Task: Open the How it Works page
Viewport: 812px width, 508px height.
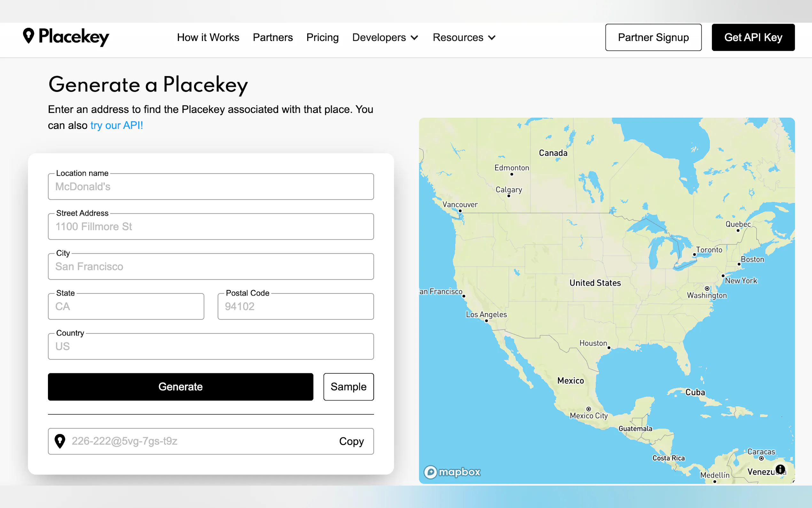Action: 208,37
